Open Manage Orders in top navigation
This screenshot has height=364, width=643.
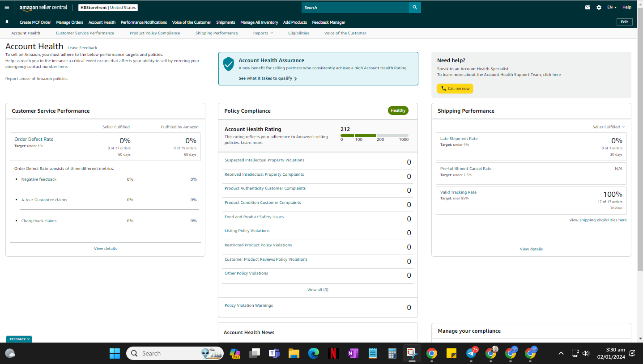[x=70, y=22]
